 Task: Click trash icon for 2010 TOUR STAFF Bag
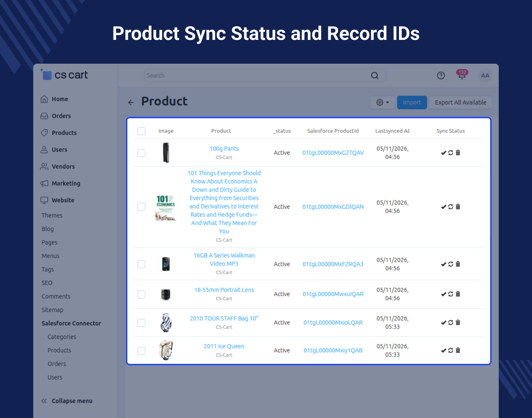(x=458, y=323)
